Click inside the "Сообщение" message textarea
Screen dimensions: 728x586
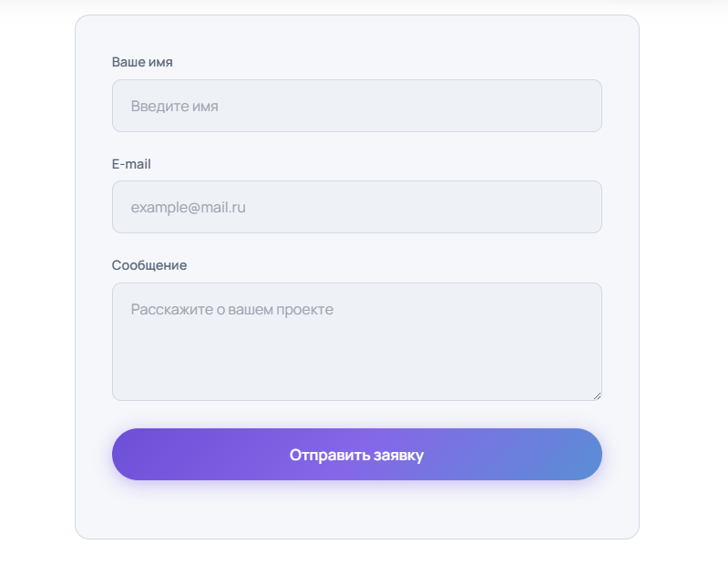[356, 341]
